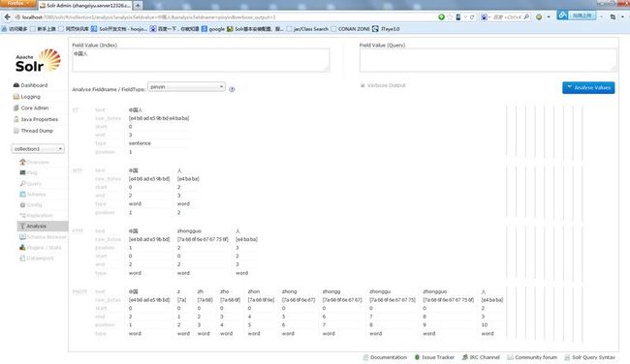Click the 'zhongguo' token in the PYTF row
The height and width of the screenshot is (364, 630).
click(x=189, y=231)
